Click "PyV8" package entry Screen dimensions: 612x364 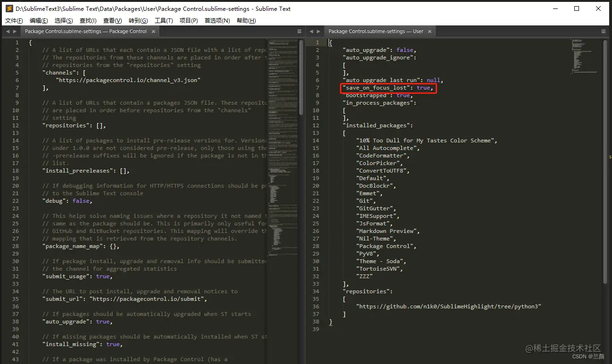point(368,254)
